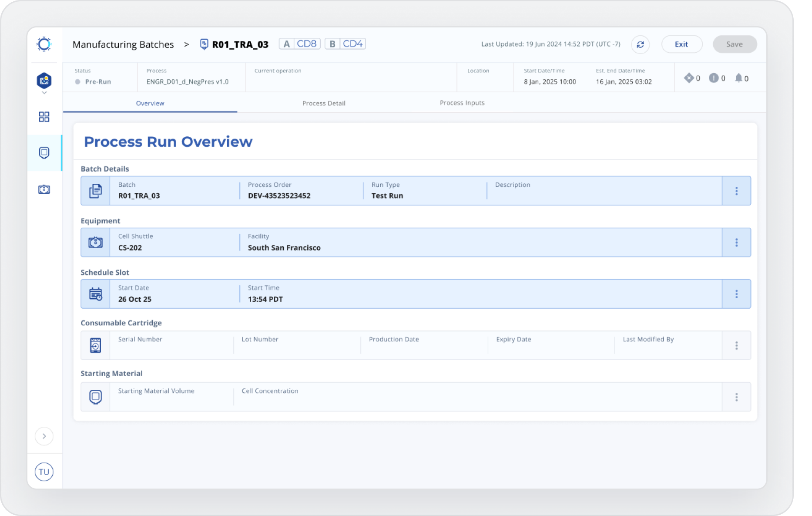This screenshot has width=812, height=516.
Task: Click the Expiry Date field
Action: point(551,345)
